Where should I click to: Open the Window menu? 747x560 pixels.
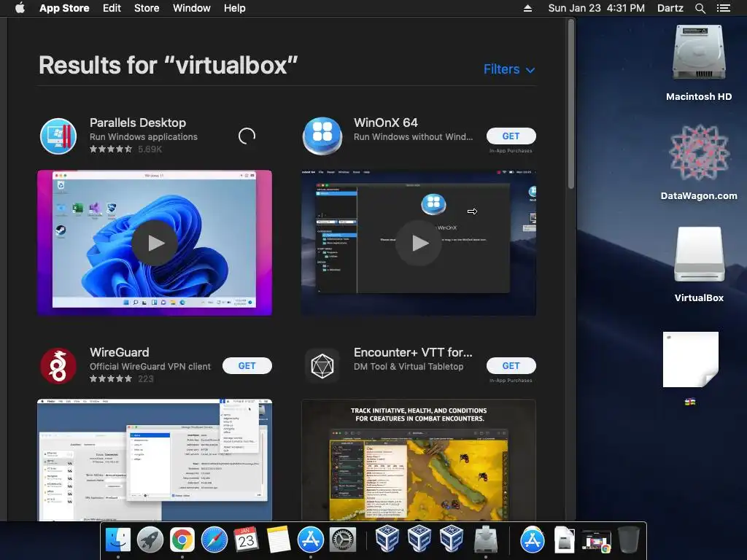pos(192,8)
